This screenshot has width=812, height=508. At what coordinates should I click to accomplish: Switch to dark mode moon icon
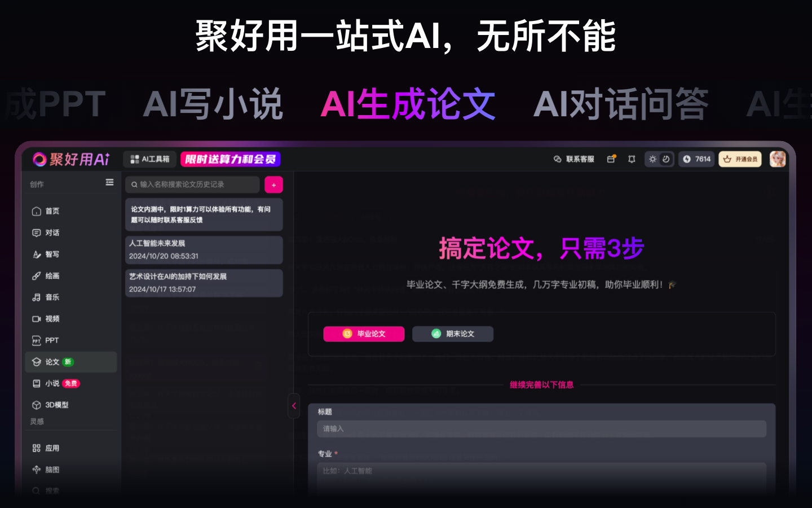pyautogui.click(x=666, y=159)
